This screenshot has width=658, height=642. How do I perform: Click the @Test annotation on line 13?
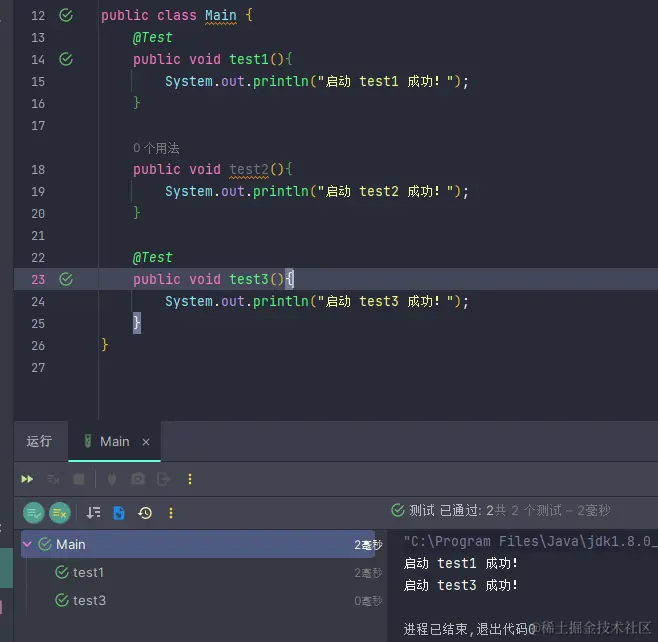click(x=153, y=37)
